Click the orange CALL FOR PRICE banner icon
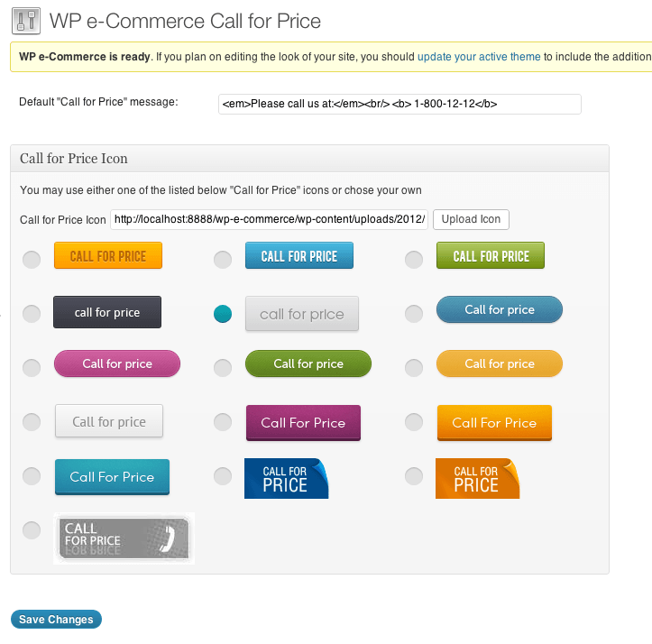652x644 pixels. pos(108,255)
